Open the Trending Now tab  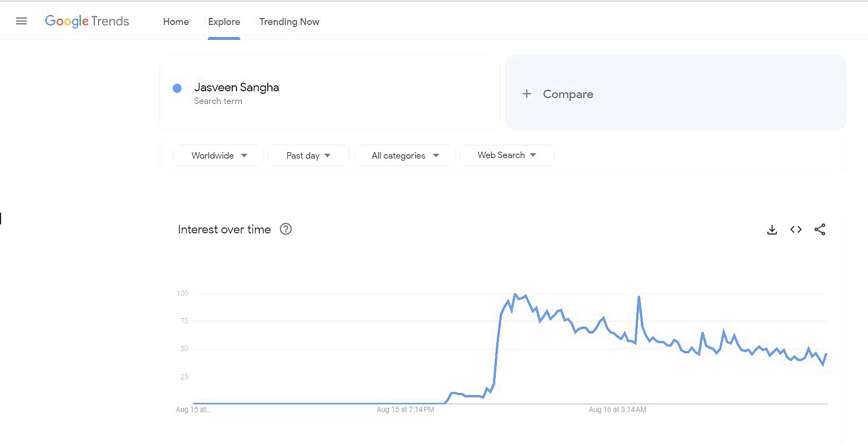[x=289, y=22]
